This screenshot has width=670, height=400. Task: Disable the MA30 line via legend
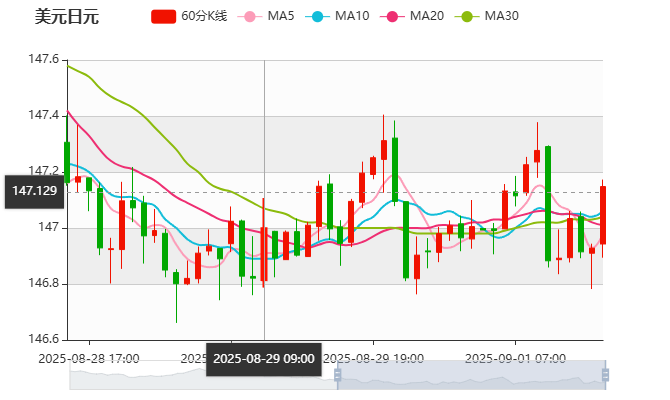click(501, 16)
